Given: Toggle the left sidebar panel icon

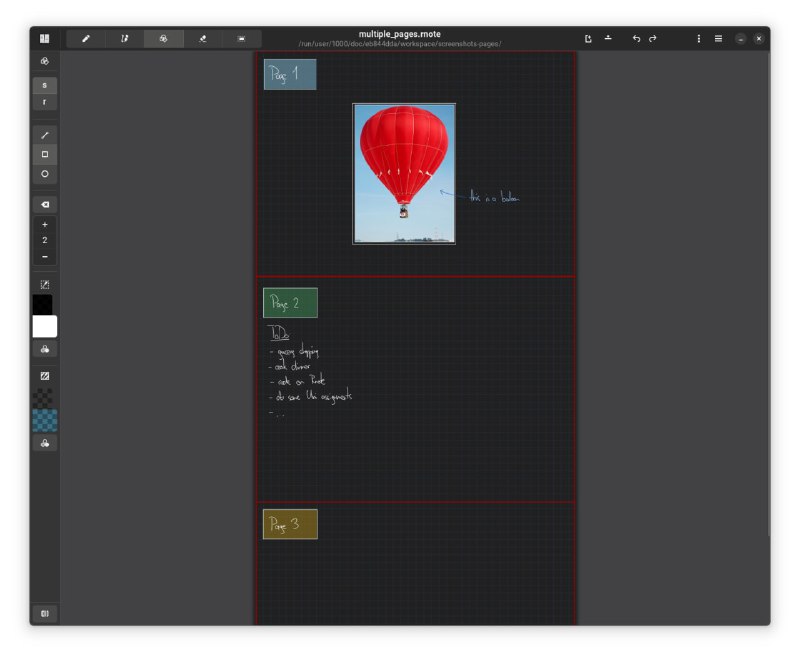Looking at the screenshot, I should tap(44, 39).
